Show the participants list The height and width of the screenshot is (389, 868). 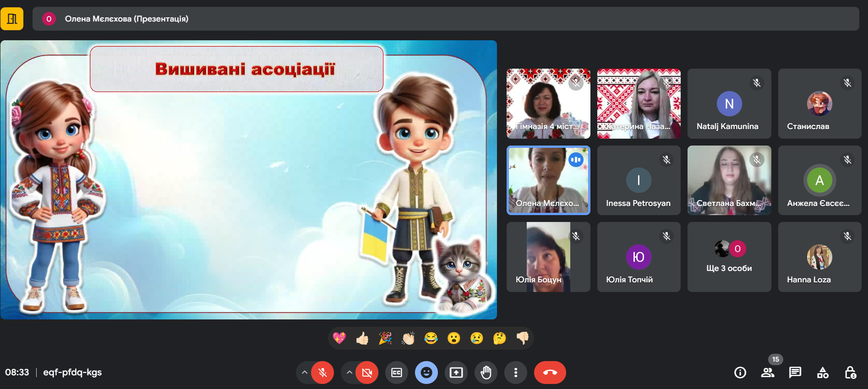[768, 373]
